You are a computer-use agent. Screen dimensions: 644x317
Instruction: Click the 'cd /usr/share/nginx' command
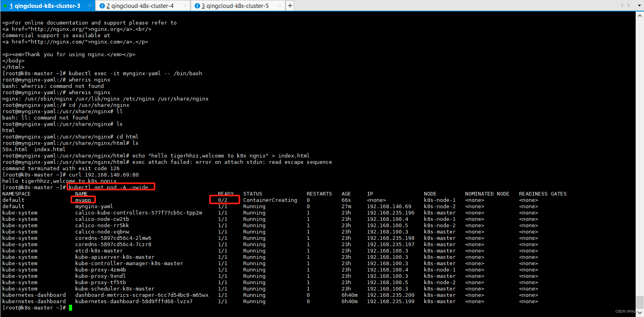99,105
